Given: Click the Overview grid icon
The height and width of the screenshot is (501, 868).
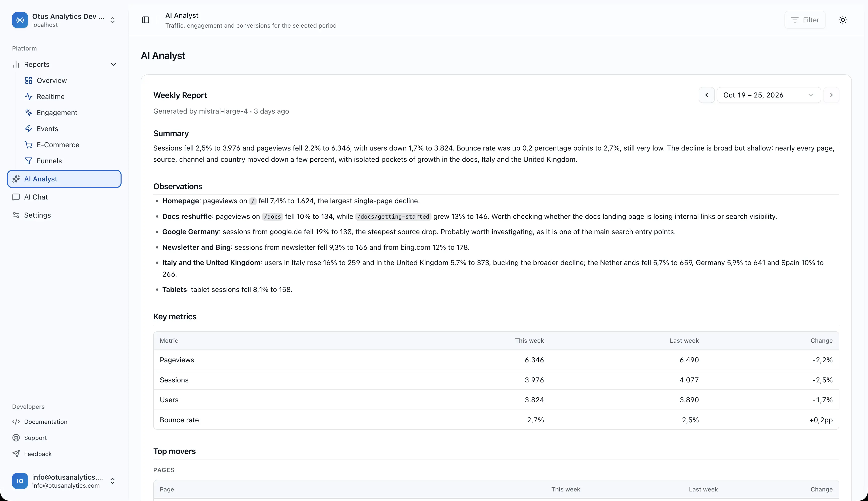Looking at the screenshot, I should 29,80.
